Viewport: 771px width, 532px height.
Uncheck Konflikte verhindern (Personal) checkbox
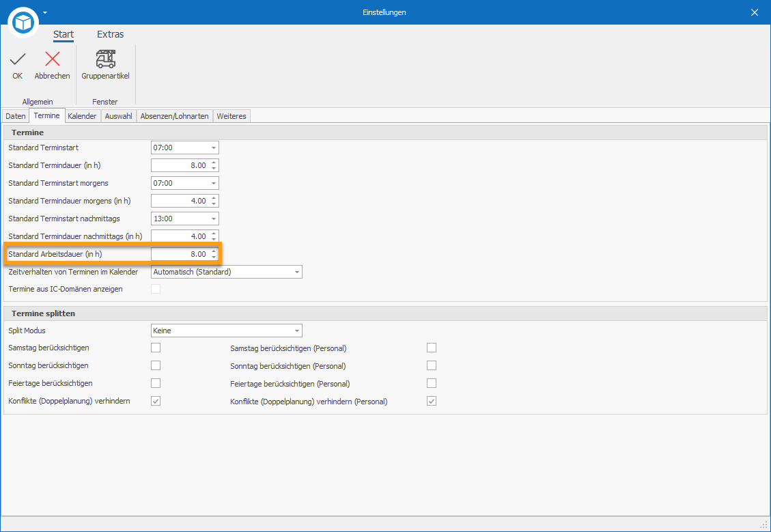coord(432,401)
